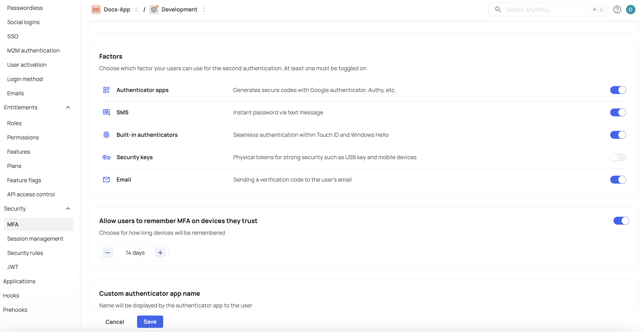The height and width of the screenshot is (332, 644).
Task: Open the user avatar D menu
Action: coord(630,9)
